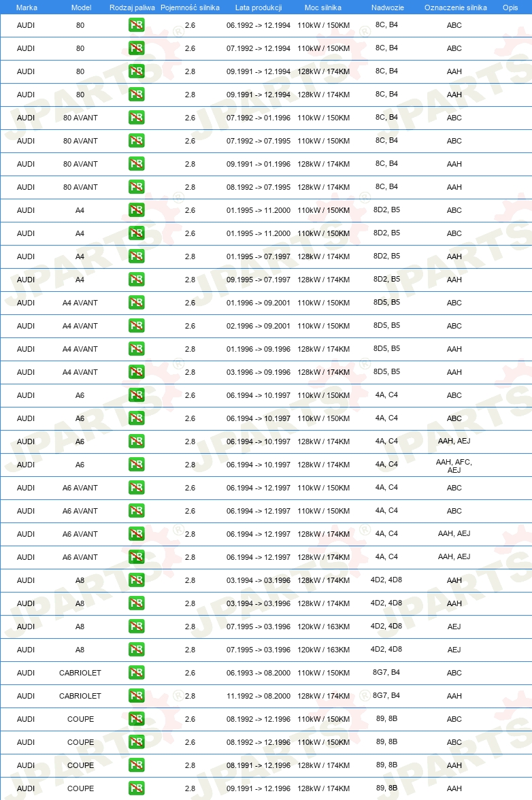Click the Moc silnika column header
The image size is (532, 800).
(x=323, y=7)
